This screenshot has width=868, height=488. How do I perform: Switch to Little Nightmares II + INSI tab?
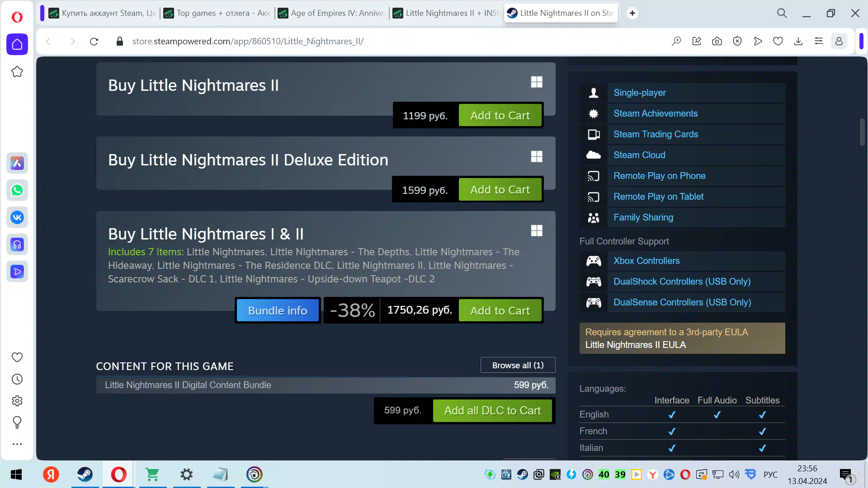(446, 13)
